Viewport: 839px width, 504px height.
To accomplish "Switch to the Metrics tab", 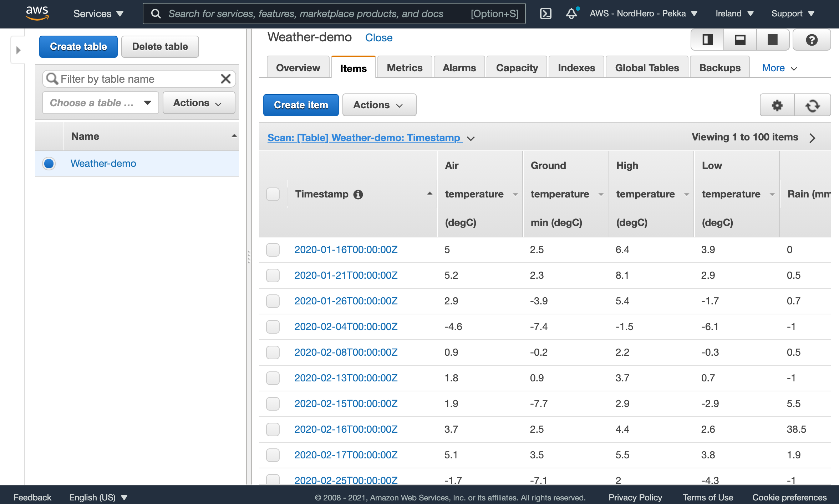I will coord(405,68).
